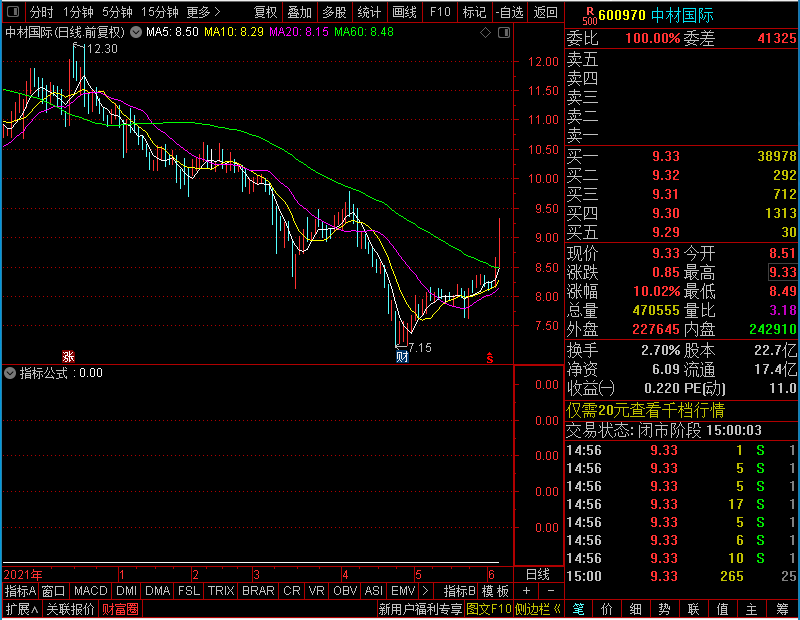Remove stock from 自选 watchlist
Image resolution: width=800 pixels, height=620 pixels.
(x=510, y=12)
